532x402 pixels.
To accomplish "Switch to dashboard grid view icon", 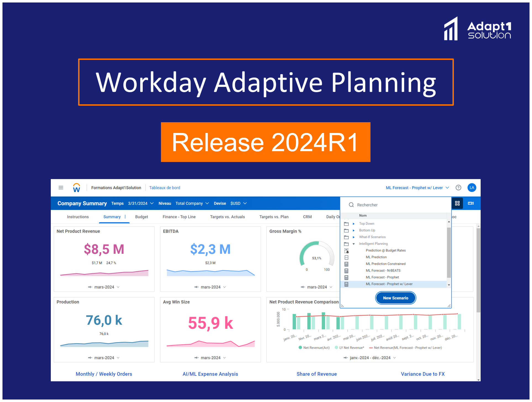I will point(457,203).
